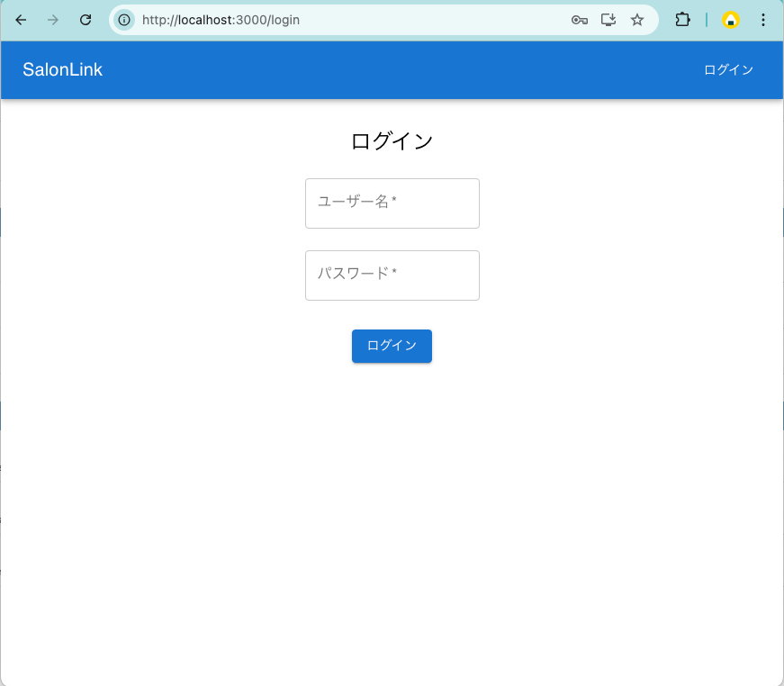Bookmark this page with the star icon
The height and width of the screenshot is (686, 784).
coord(637,20)
